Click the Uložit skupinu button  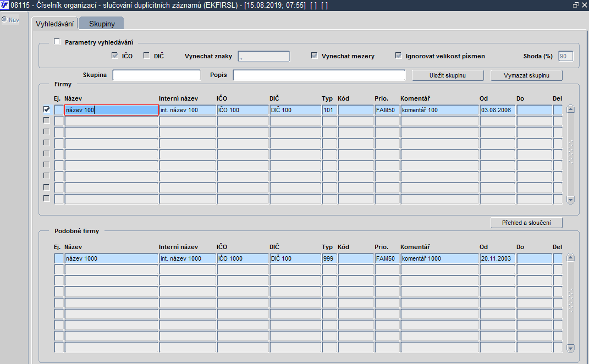pos(448,75)
